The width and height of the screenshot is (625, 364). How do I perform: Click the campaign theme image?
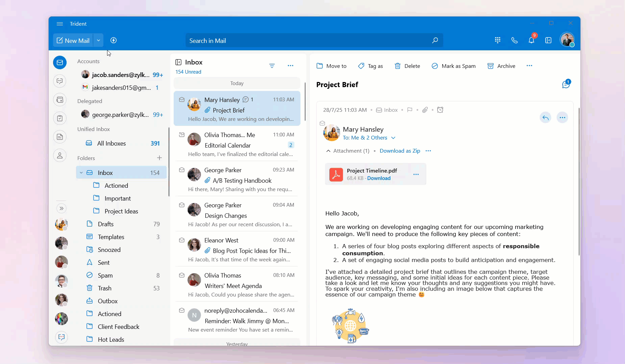[x=350, y=326]
